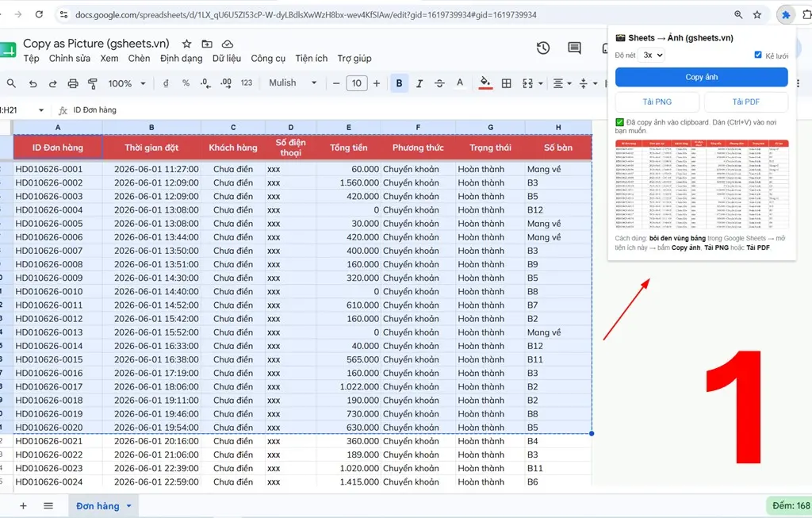Reload the browser page
812x518 pixels.
(x=39, y=14)
